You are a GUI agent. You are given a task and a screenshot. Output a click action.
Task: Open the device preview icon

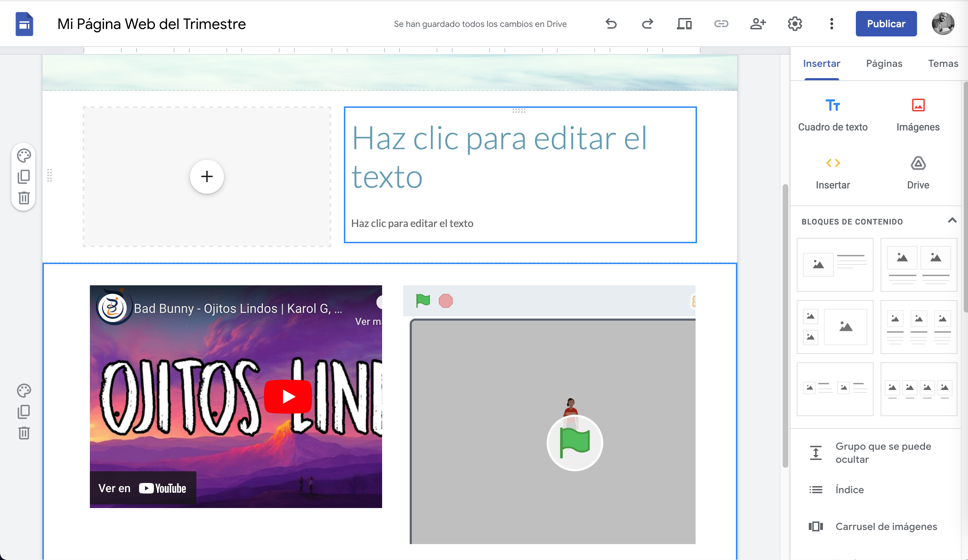pos(684,23)
